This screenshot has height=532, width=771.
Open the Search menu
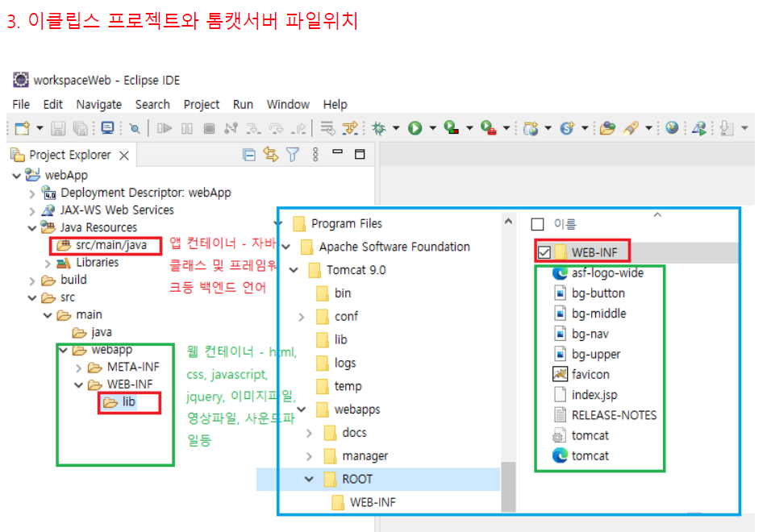pos(152,105)
